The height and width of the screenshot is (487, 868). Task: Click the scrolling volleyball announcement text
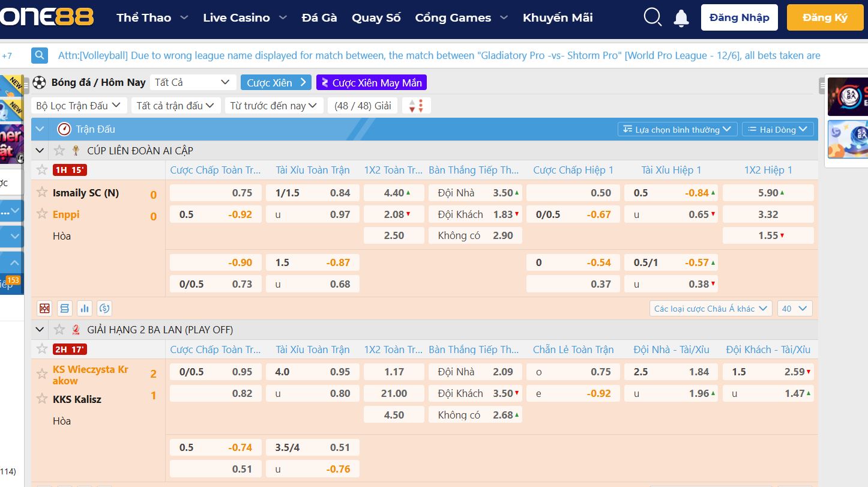pyautogui.click(x=439, y=56)
